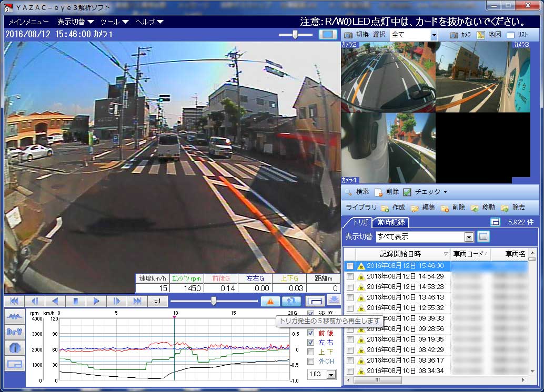544x392 pixels.
Task: Enable the 上下 G graph checkbox
Action: point(311,352)
